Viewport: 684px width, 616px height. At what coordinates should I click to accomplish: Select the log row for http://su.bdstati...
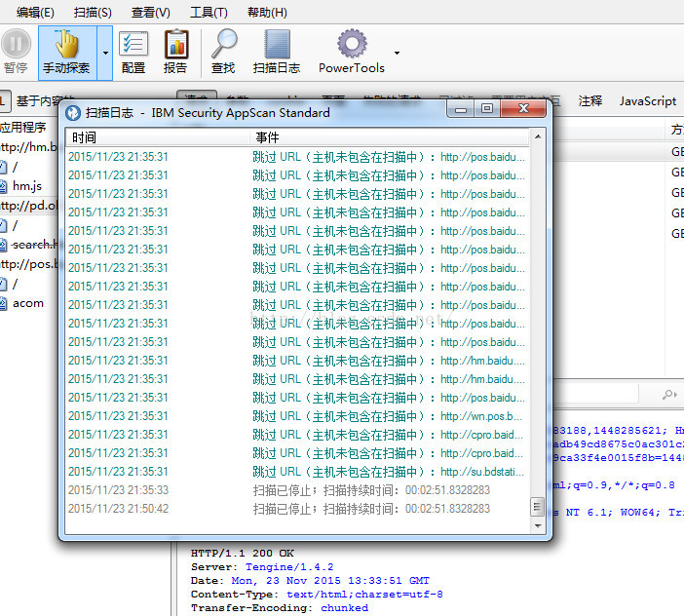coord(297,472)
